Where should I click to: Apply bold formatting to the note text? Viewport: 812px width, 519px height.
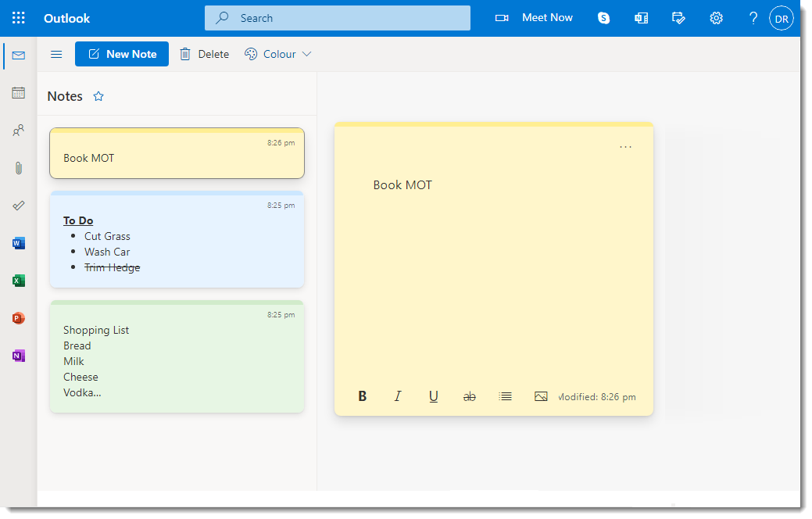363,396
